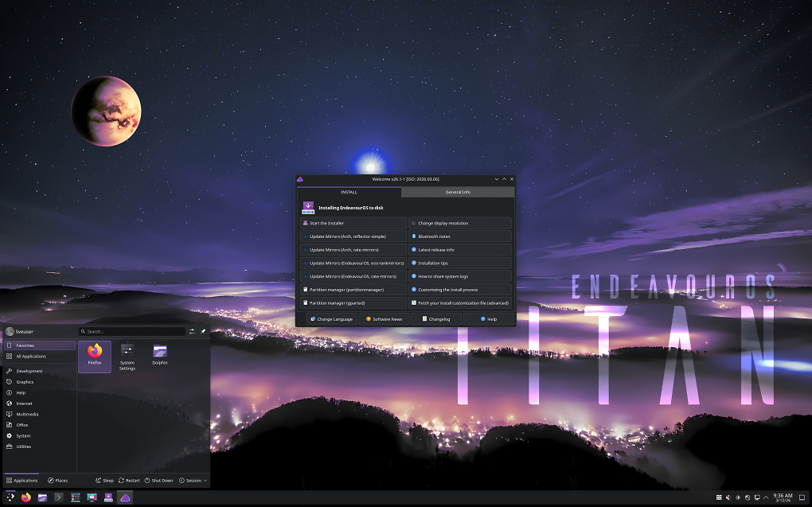Viewport: 812px width, 507px height.
Task: Click Update Mirrors (EndeavourOS, rate-mirrors)
Action: click(x=353, y=276)
